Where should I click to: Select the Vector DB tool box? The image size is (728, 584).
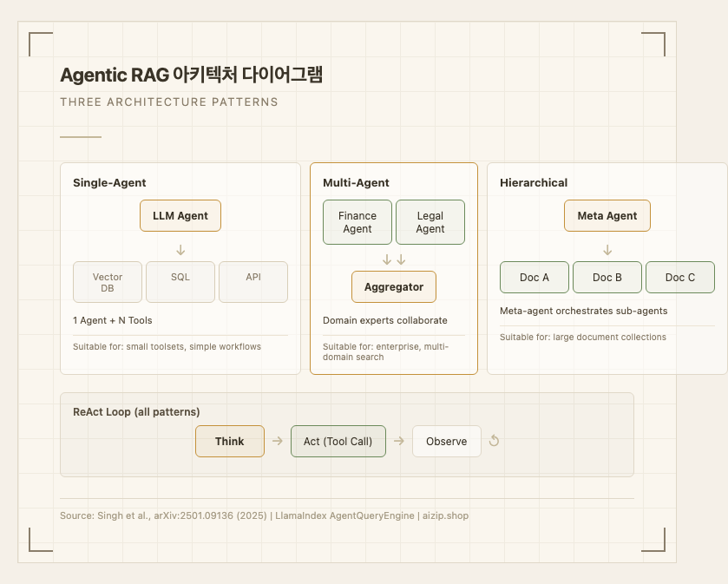click(x=108, y=282)
